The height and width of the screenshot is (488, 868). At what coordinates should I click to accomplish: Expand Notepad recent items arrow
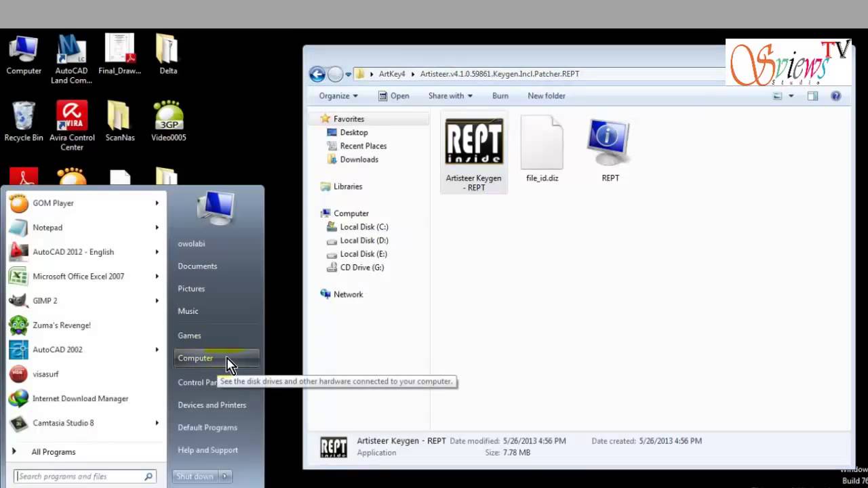(157, 228)
